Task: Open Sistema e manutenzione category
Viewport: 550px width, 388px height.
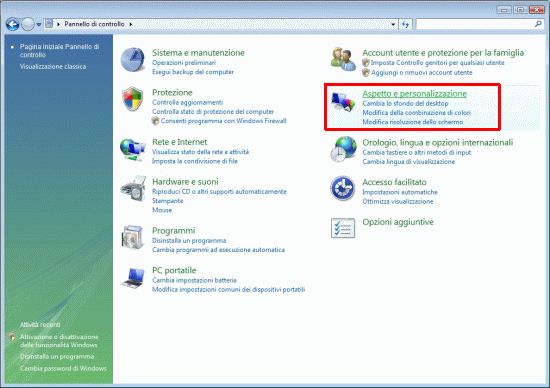Action: pyautogui.click(x=198, y=53)
